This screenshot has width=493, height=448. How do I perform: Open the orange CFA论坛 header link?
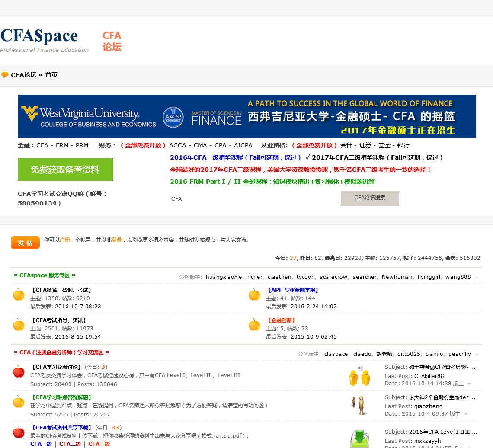pyautogui.click(x=112, y=41)
